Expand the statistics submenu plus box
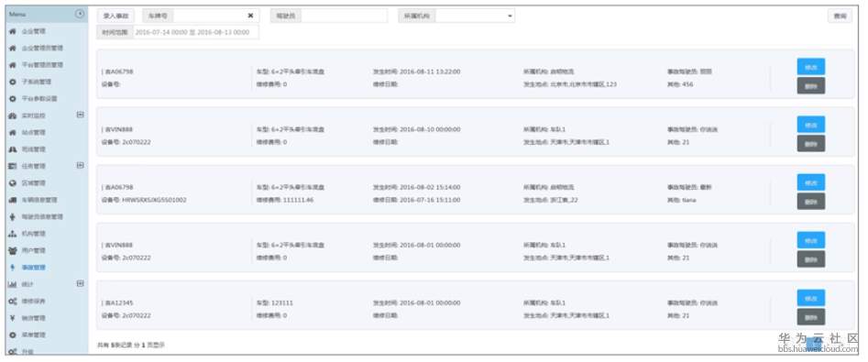868x362 pixels. (x=81, y=283)
